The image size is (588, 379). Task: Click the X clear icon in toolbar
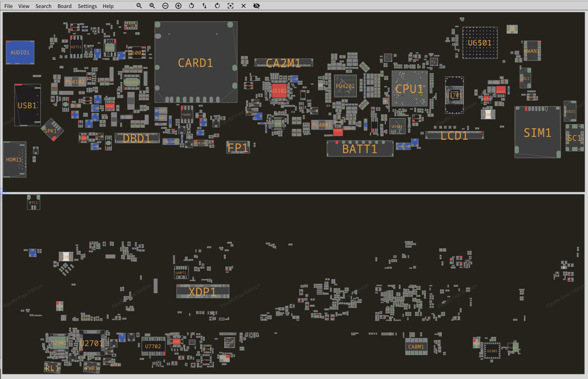click(244, 6)
